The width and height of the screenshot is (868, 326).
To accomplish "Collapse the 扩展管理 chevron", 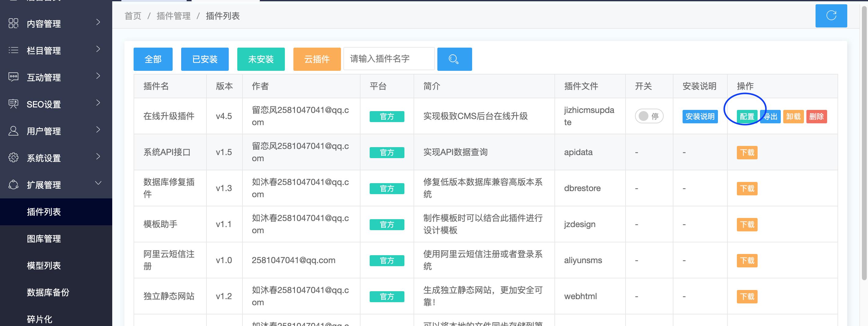I will click(98, 183).
